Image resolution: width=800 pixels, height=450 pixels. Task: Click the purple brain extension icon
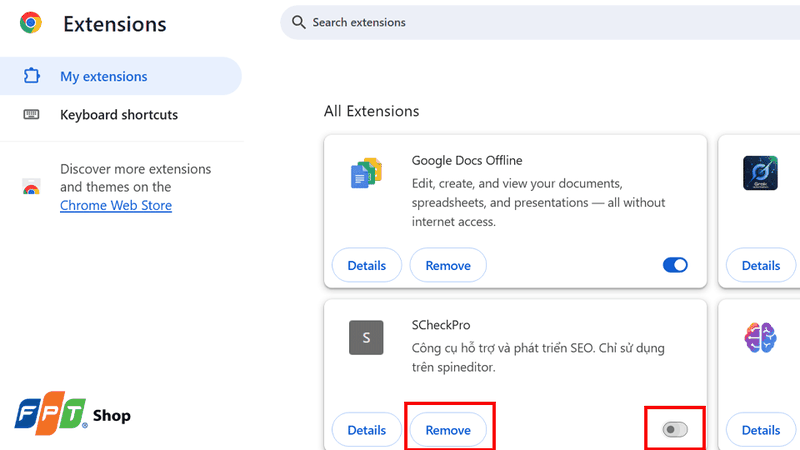(760, 337)
